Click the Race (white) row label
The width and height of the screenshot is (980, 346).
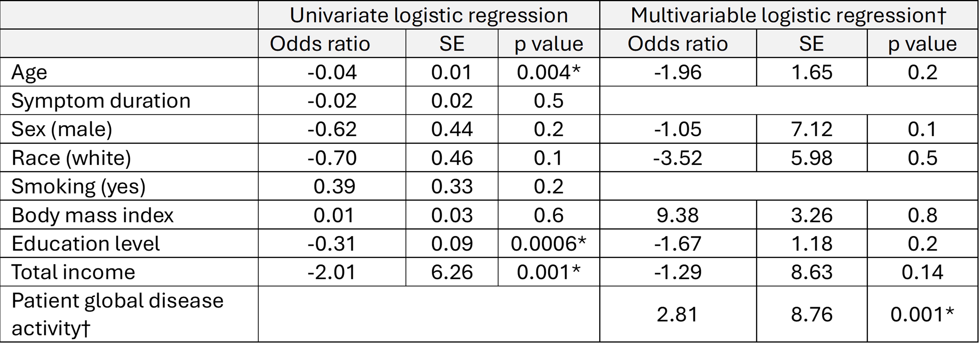pyautogui.click(x=71, y=158)
